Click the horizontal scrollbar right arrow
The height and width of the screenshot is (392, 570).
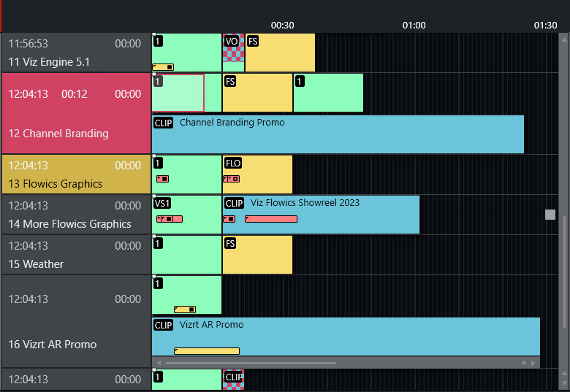coord(534,363)
